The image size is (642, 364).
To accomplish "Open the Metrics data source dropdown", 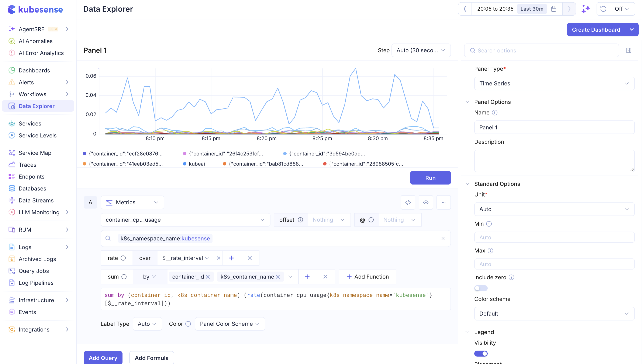I will tap(132, 202).
